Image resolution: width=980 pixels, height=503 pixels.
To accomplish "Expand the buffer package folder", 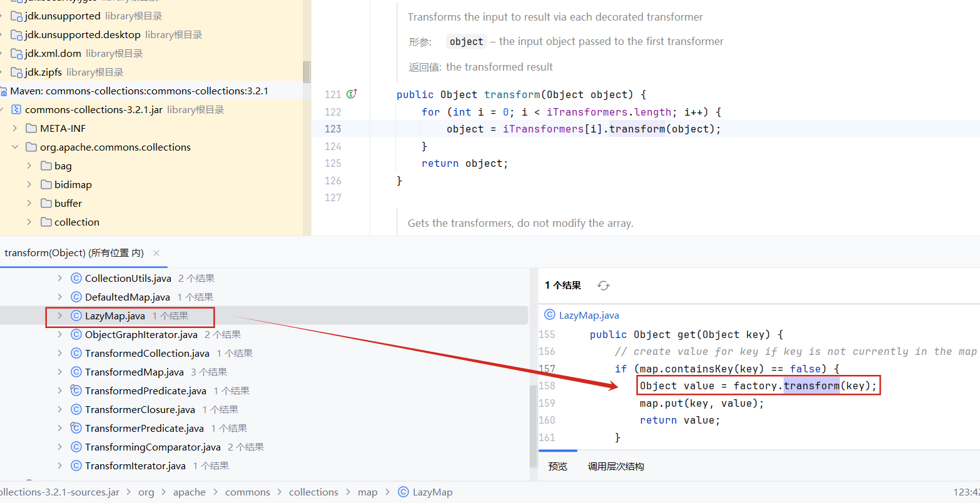I will click(x=29, y=203).
